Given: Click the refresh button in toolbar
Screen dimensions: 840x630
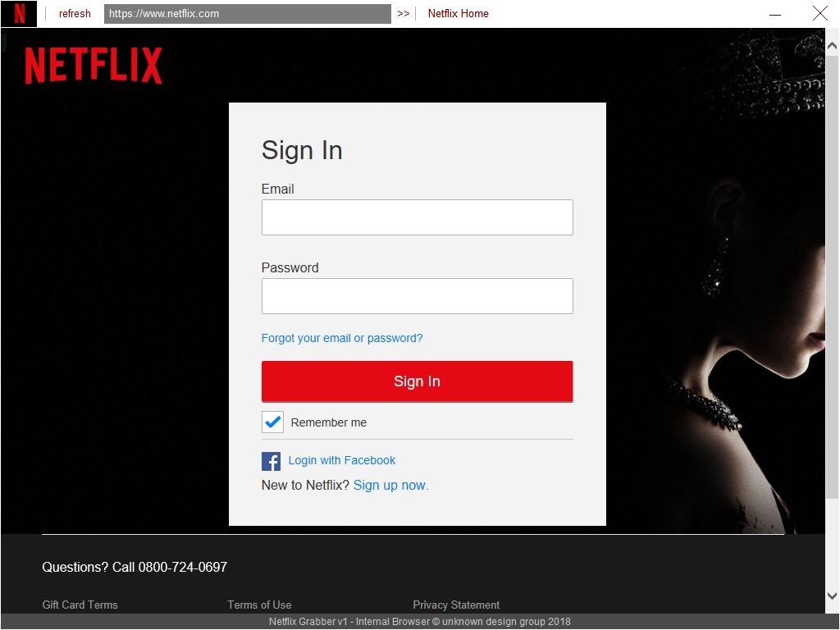Looking at the screenshot, I should (x=75, y=13).
